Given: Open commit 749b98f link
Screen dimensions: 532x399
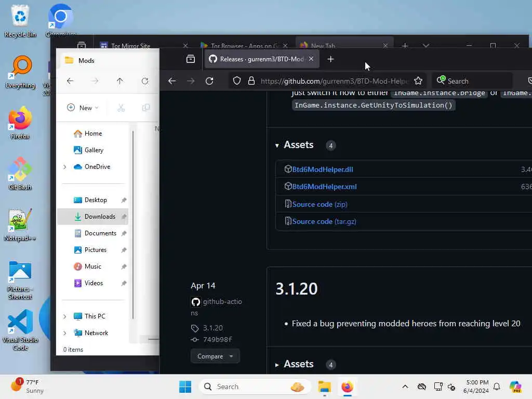Looking at the screenshot, I should pos(218,340).
